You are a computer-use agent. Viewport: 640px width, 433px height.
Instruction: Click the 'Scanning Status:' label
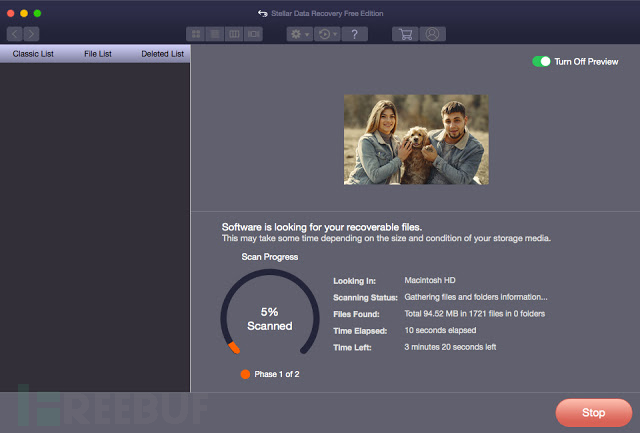[365, 298]
